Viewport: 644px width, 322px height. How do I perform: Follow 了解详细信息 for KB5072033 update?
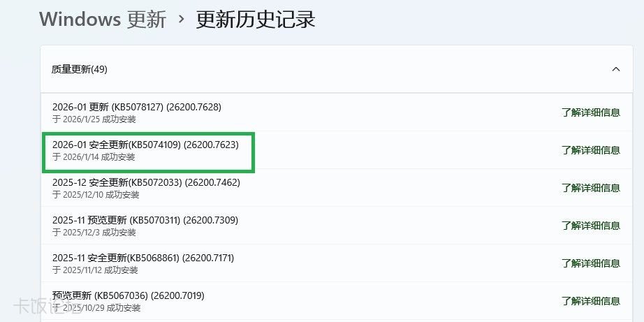pos(590,187)
